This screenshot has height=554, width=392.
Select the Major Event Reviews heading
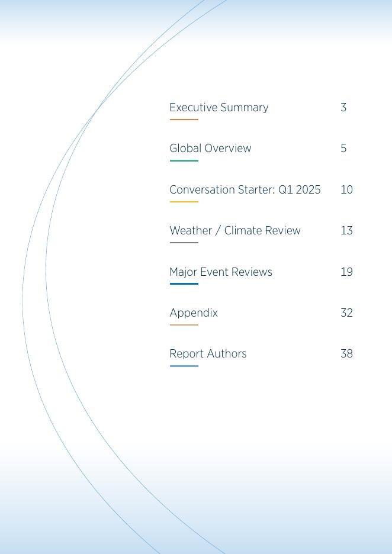click(220, 272)
